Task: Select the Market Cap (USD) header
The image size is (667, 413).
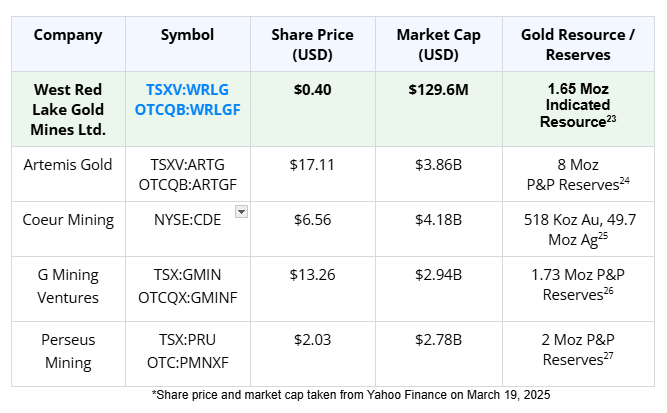Action: click(438, 45)
